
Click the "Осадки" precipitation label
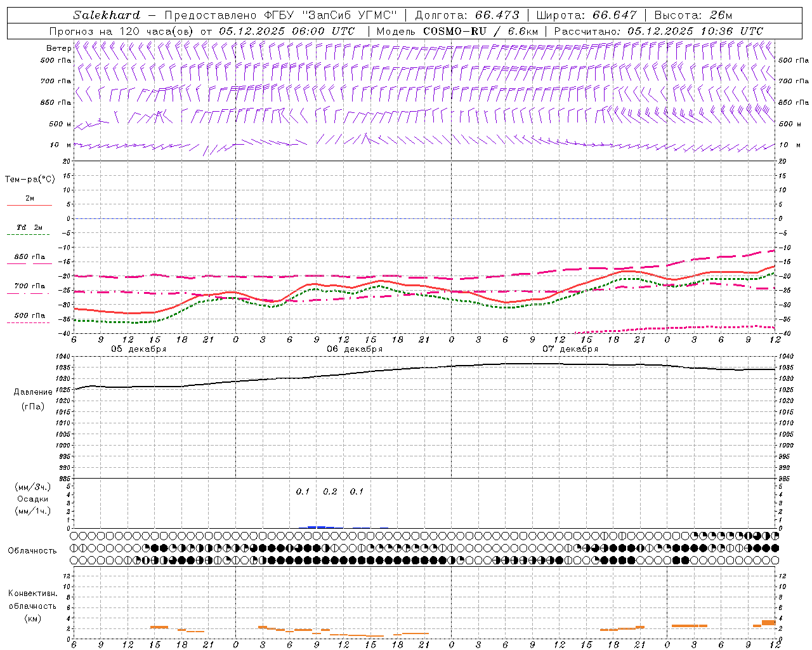(33, 499)
